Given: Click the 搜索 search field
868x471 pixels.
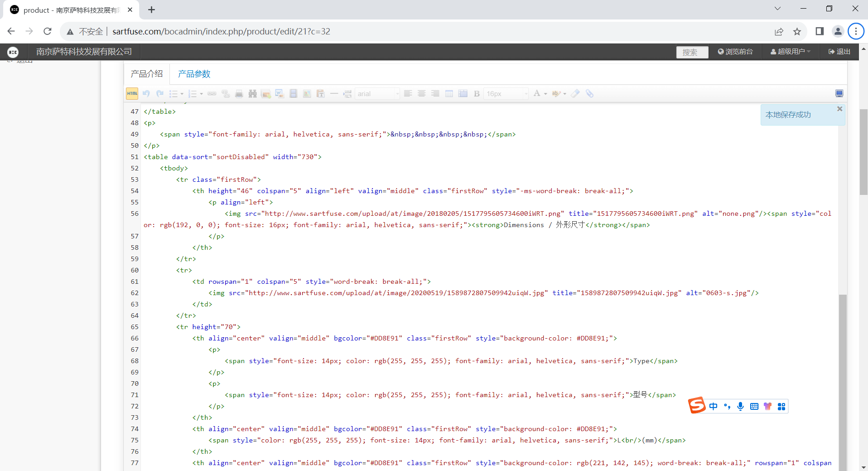Looking at the screenshot, I should pos(692,52).
